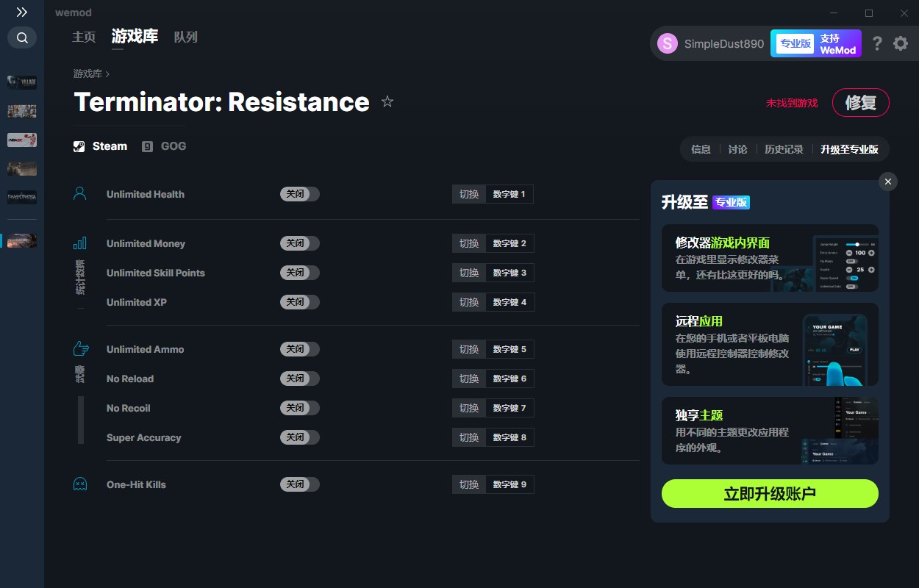This screenshot has width=919, height=588.
Task: Minimize the WeMod window
Action: click(x=834, y=12)
